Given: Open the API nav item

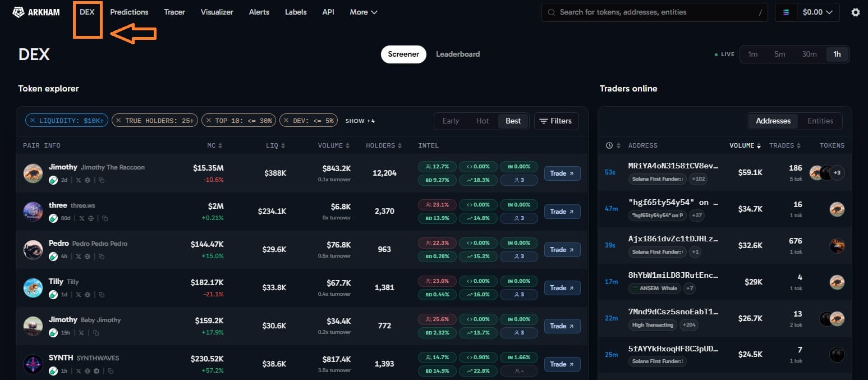Looking at the screenshot, I should pyautogui.click(x=328, y=12).
